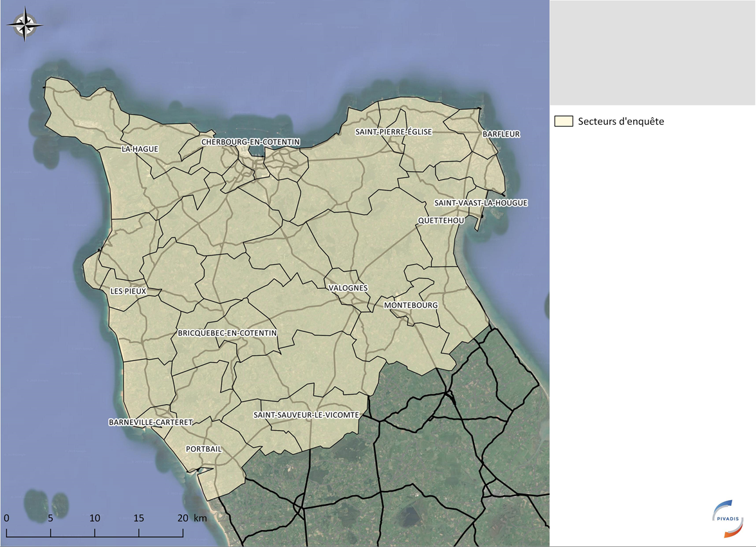Click the 15 mark on the scale bar
756x547 pixels.
point(139,518)
